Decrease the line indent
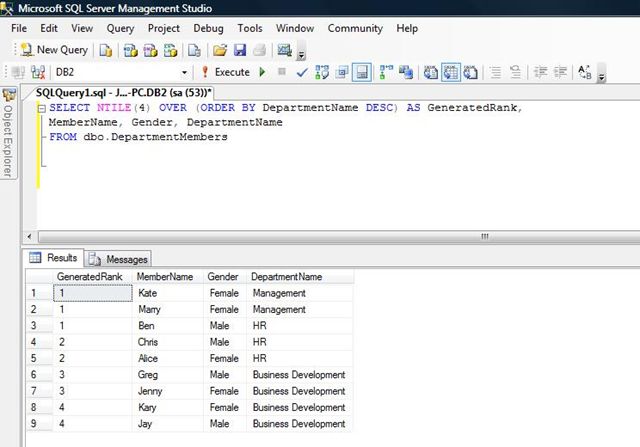The image size is (640, 447). [x=540, y=72]
